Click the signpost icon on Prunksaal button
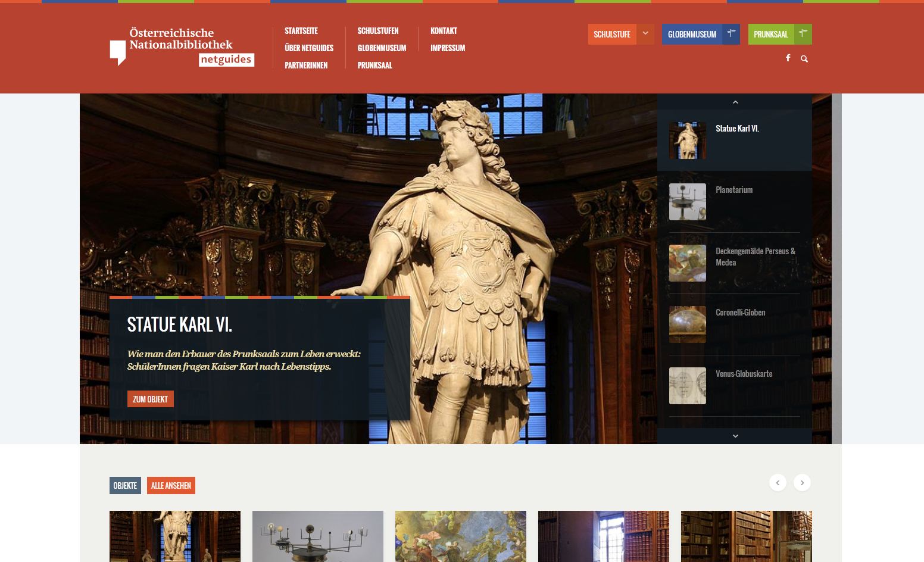 pos(803,34)
